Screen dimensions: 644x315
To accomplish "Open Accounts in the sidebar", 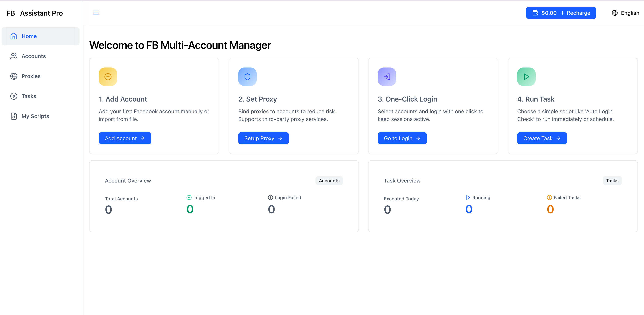I will [33, 56].
